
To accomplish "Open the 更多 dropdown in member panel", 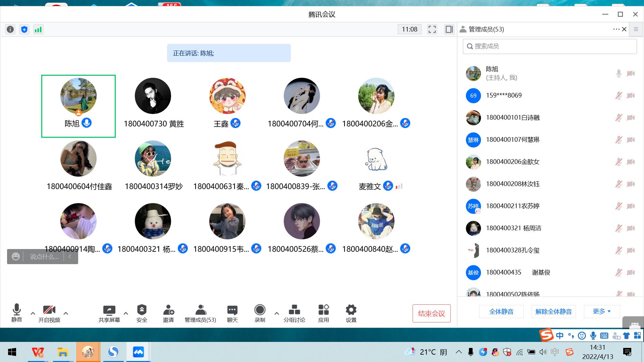I will tap(602, 311).
